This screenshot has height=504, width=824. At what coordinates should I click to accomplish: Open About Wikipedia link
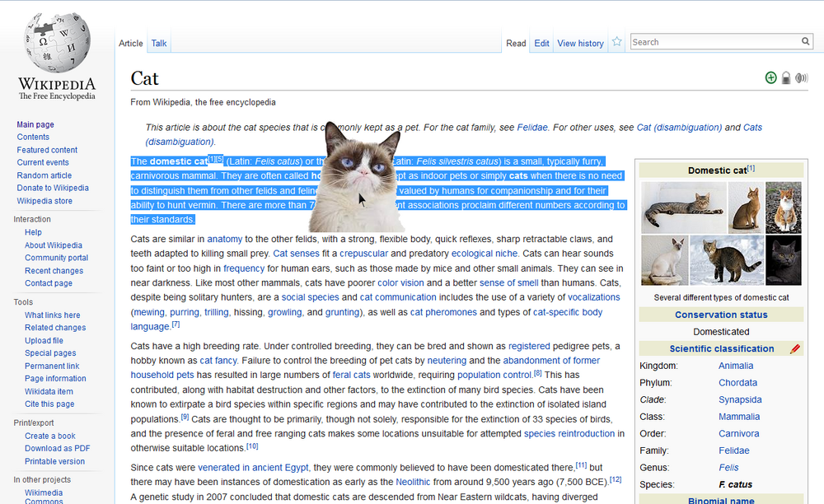pyautogui.click(x=54, y=245)
